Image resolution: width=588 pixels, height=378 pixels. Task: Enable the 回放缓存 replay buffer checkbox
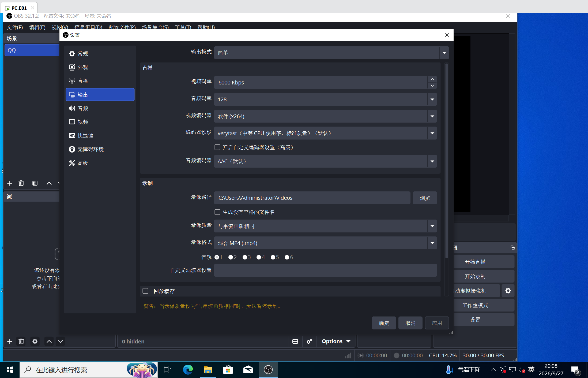click(145, 291)
